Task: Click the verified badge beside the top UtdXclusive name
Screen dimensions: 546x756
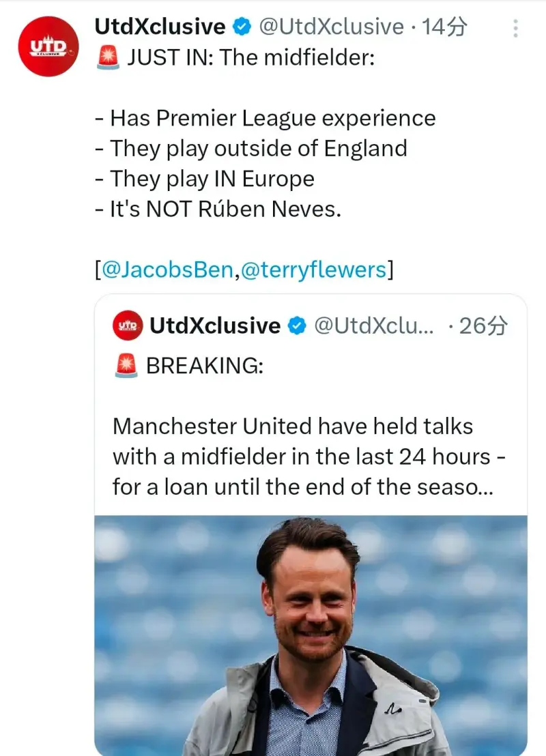Action: (242, 27)
